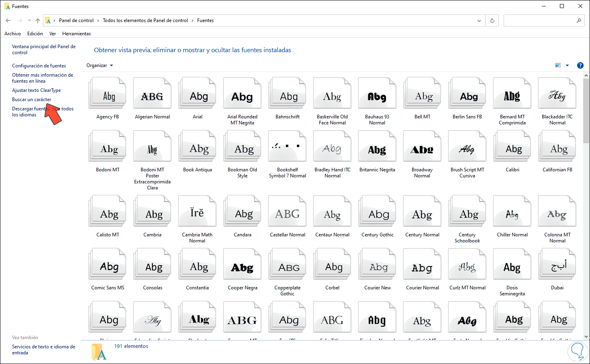
Task: Click the Berlin Sans FB font icon
Action: pos(467,93)
